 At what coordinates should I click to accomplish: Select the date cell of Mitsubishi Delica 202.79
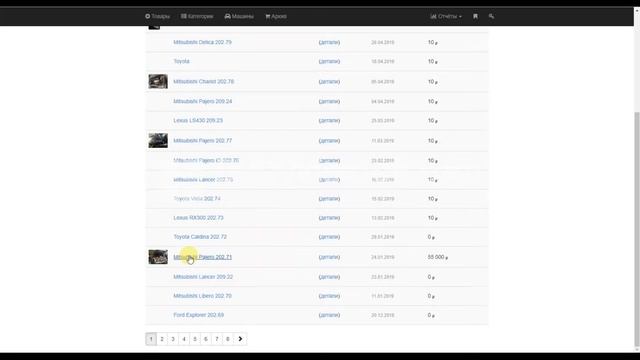382,42
